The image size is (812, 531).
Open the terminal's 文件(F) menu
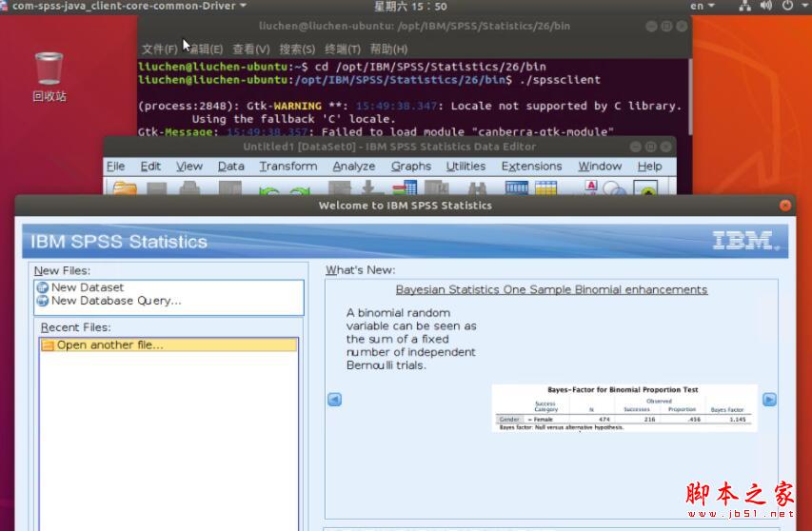tap(160, 49)
